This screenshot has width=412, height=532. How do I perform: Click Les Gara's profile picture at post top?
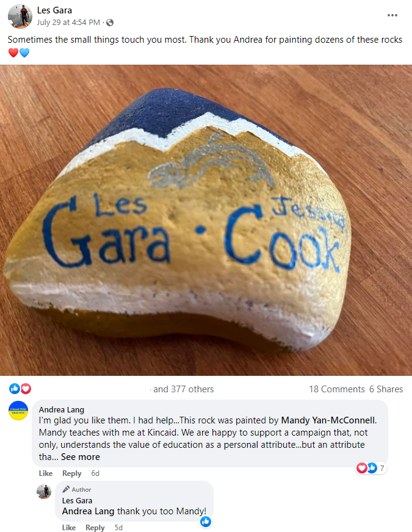tap(20, 16)
